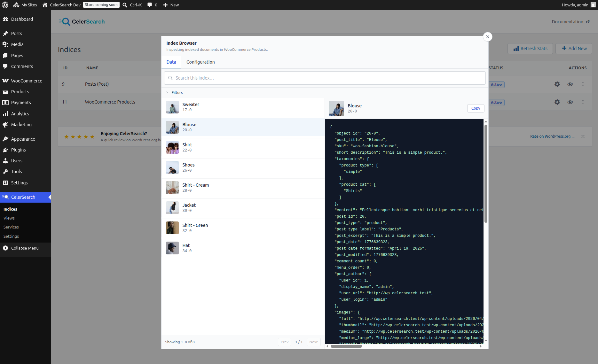
Task: Click the Next page button
Action: (x=313, y=342)
